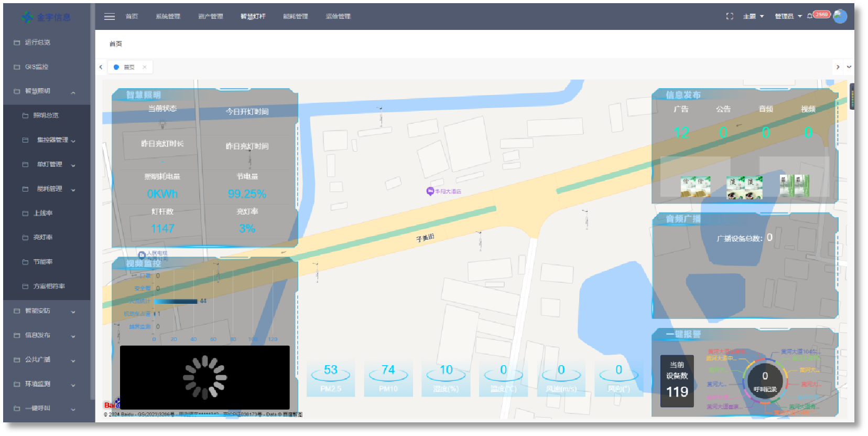Open the user avatar in the header
Image resolution: width=868 pixels, height=436 pixels.
click(840, 16)
